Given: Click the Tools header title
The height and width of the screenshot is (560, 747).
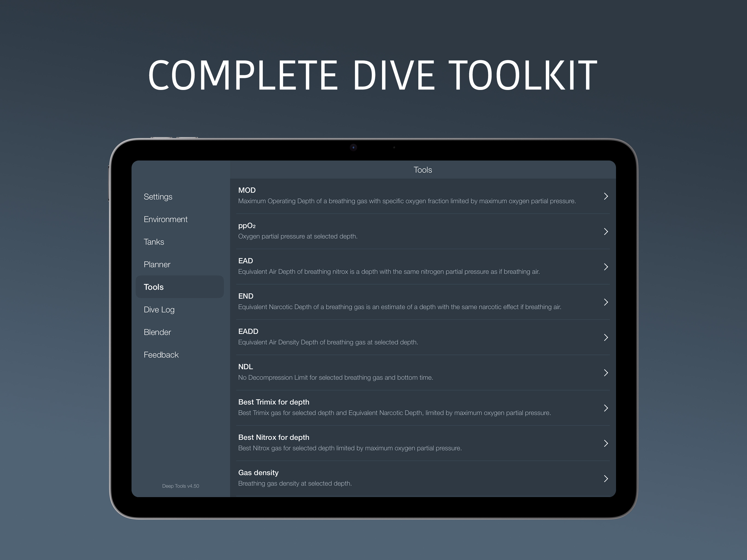Looking at the screenshot, I should pos(423,170).
